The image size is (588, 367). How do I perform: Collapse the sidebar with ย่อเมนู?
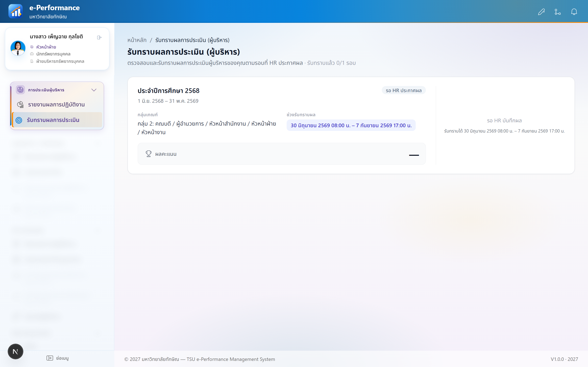58,358
